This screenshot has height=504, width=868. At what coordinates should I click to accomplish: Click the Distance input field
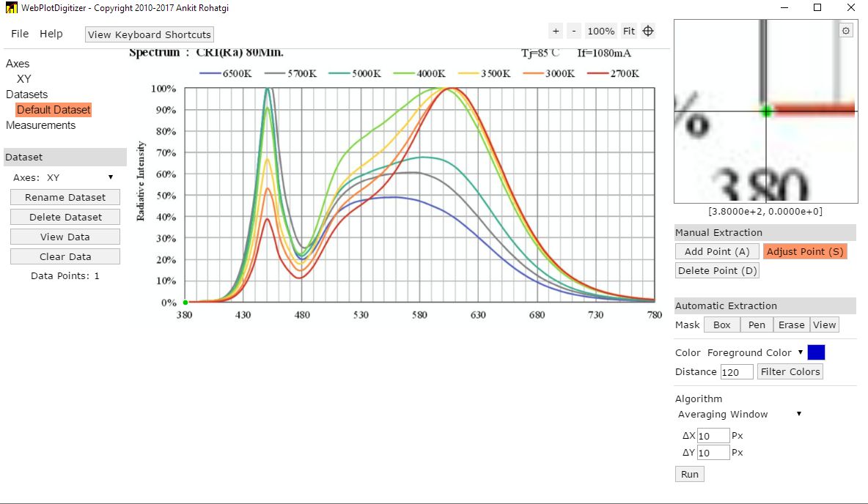click(737, 372)
